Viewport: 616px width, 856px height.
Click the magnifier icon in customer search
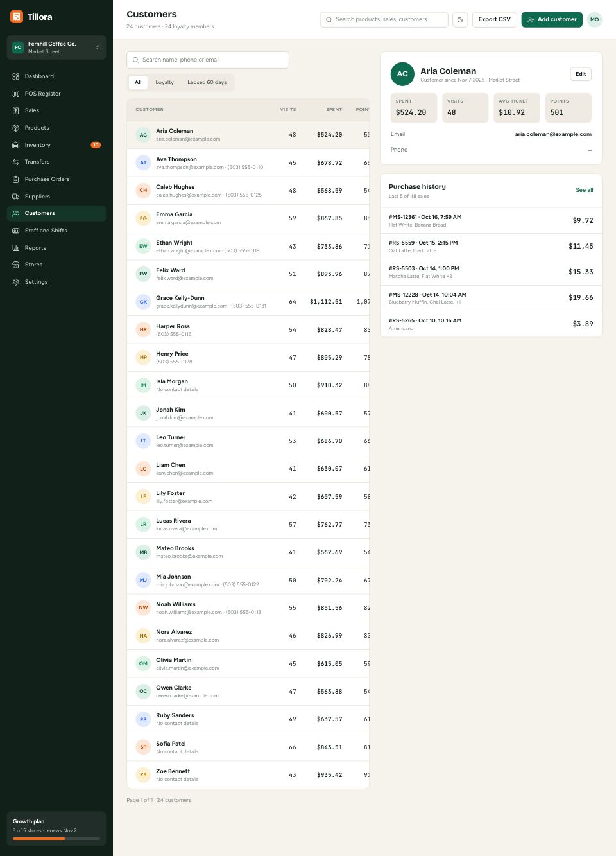[135, 60]
